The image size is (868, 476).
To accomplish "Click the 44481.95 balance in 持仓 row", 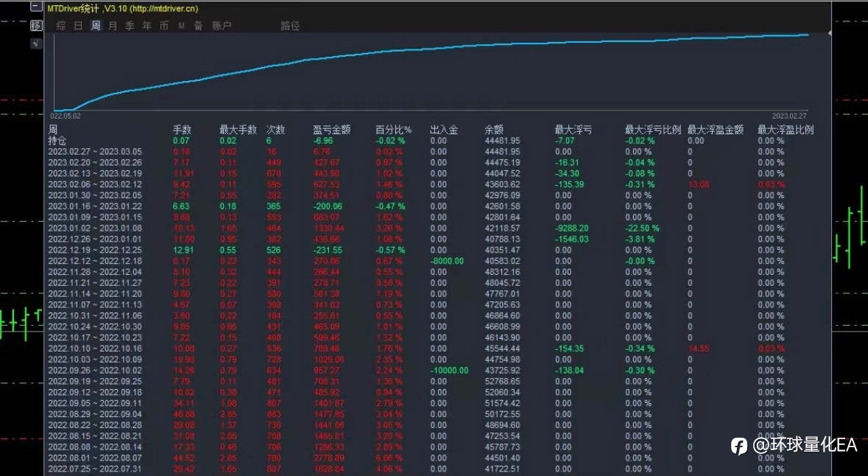I will (x=502, y=141).
